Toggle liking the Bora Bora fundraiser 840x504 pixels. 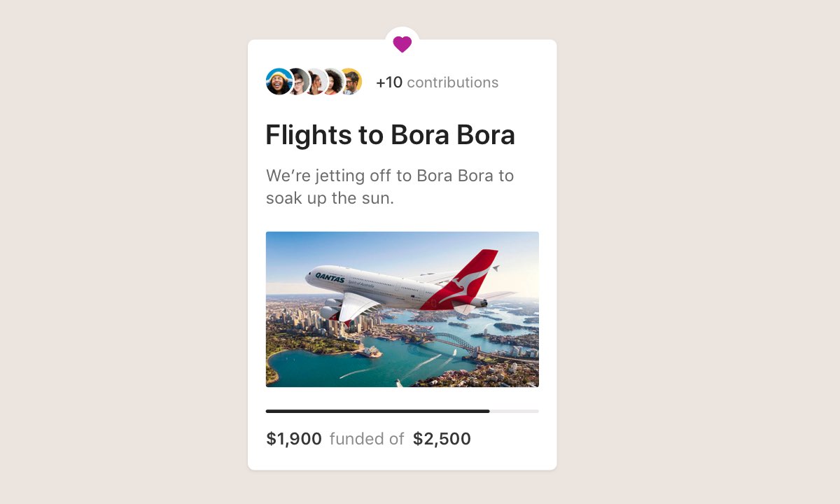click(x=402, y=43)
